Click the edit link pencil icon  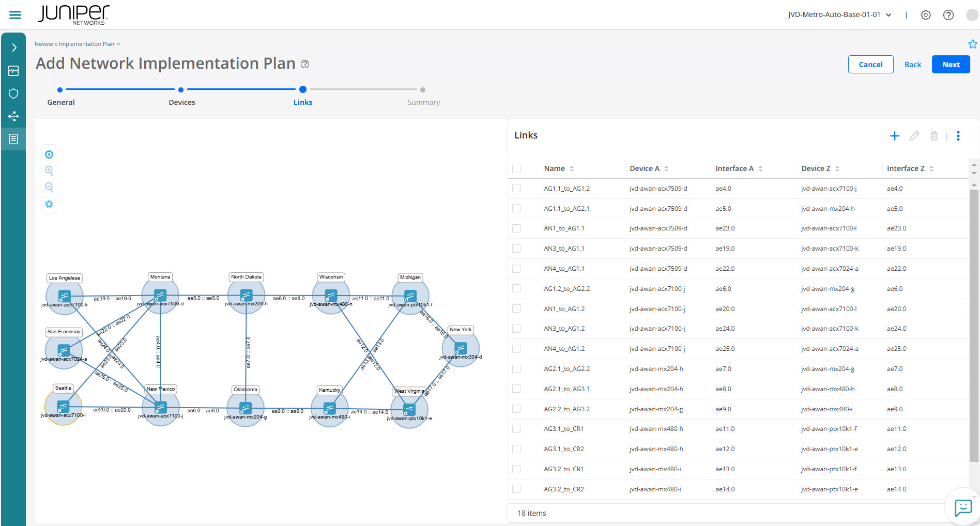point(914,136)
